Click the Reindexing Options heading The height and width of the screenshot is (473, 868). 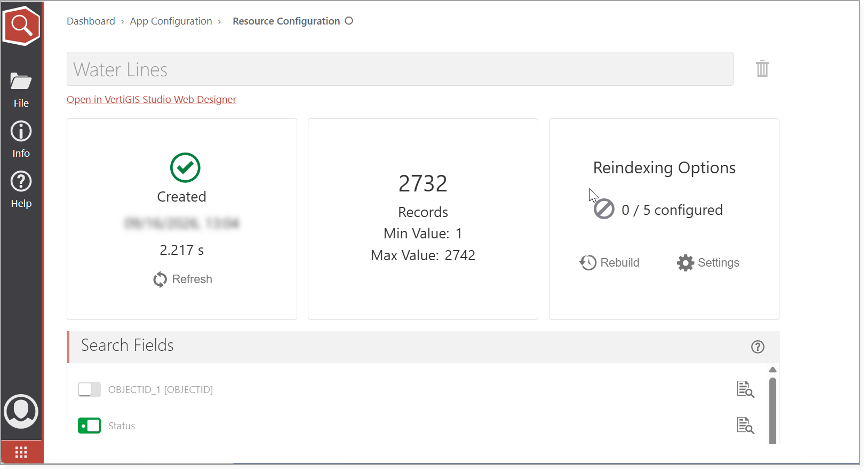click(664, 168)
